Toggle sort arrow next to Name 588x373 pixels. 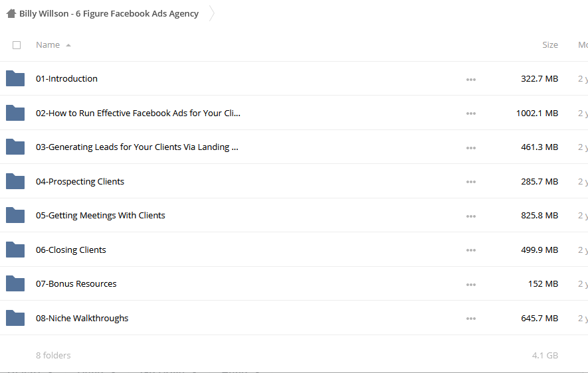68,45
